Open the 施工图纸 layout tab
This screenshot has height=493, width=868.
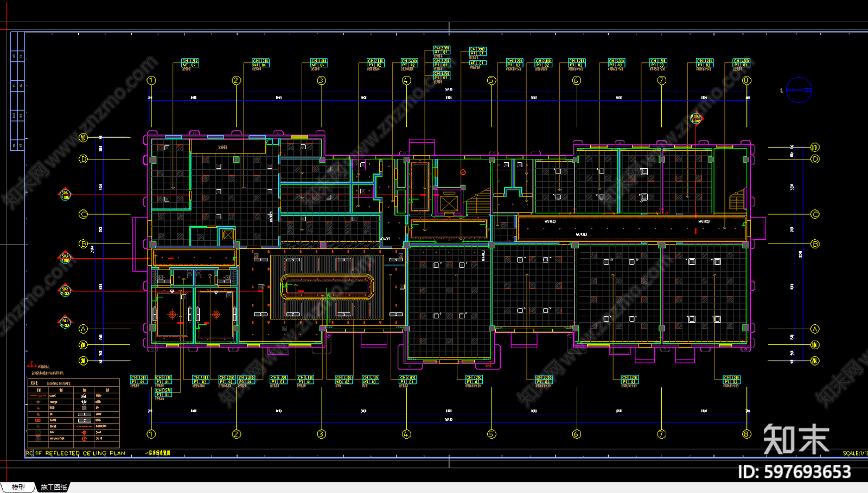tap(54, 487)
